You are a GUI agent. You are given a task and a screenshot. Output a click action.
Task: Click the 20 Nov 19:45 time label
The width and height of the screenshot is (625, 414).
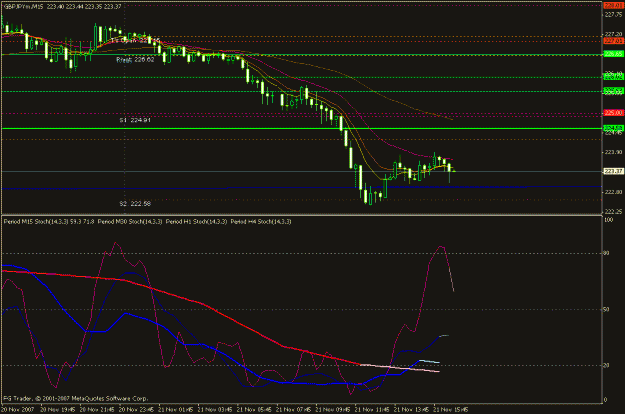pos(58,410)
